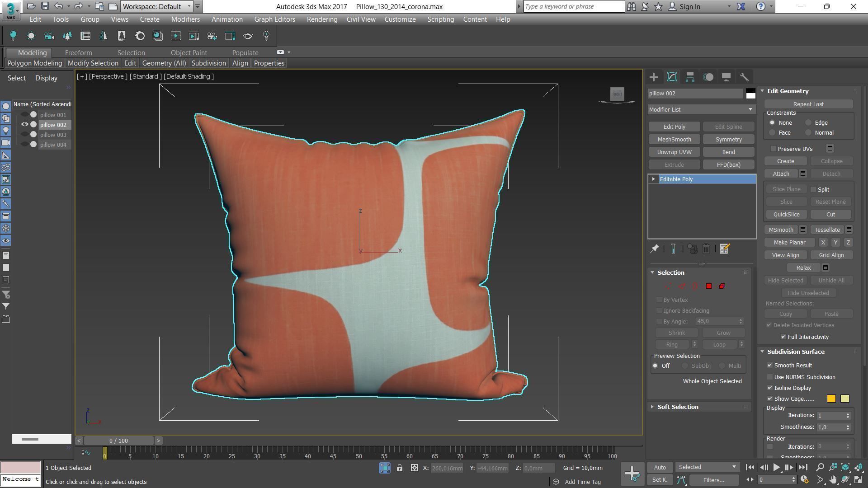Select the Normal constraint radio button
The height and width of the screenshot is (488, 868).
[x=808, y=132]
